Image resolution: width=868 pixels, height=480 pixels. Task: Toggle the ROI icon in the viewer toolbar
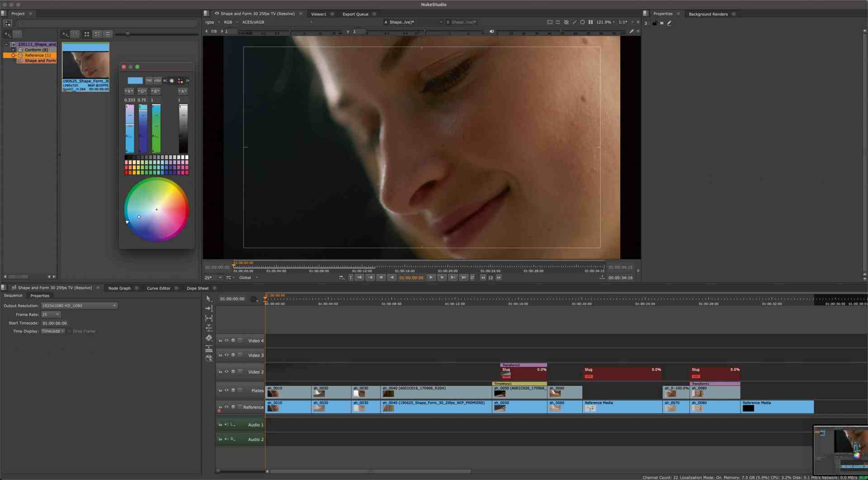583,22
